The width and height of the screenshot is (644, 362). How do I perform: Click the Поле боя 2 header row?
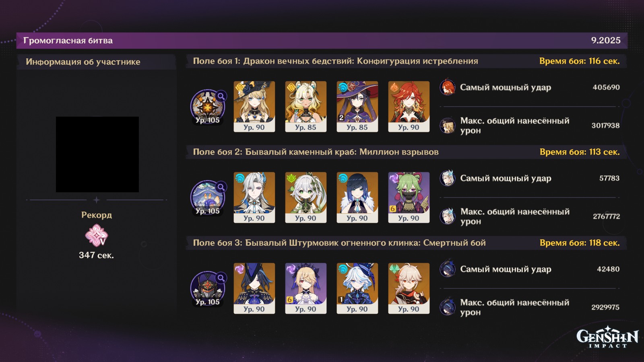[x=407, y=152]
